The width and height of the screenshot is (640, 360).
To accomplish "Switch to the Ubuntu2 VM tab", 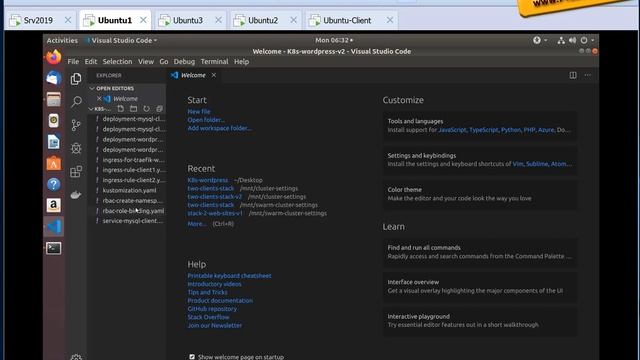I will pos(263,20).
